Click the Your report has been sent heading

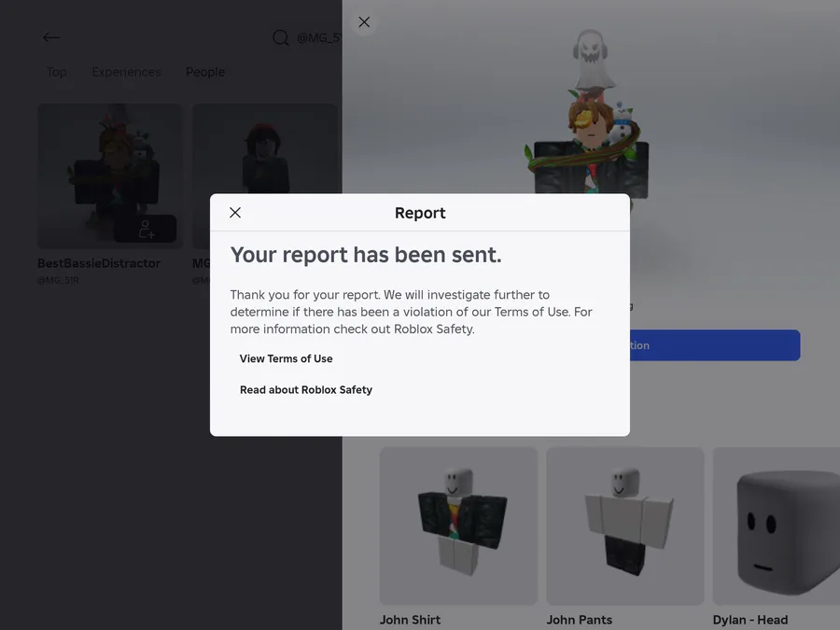click(366, 255)
